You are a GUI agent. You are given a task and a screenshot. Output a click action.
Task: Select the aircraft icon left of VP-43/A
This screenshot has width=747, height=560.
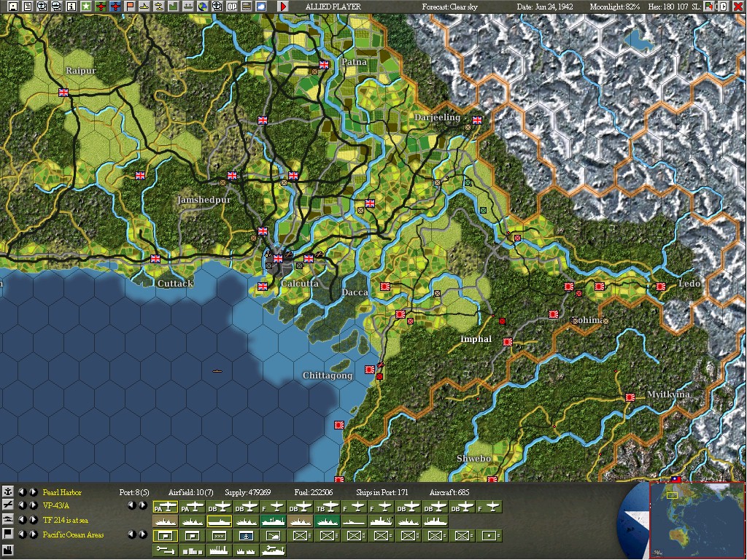(7, 505)
